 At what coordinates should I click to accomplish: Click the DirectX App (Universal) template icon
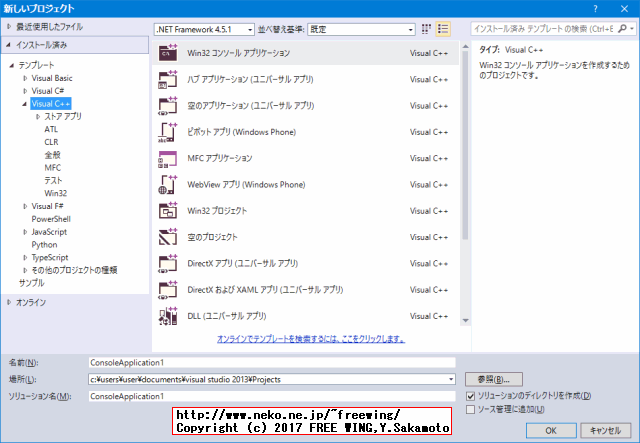coord(168,263)
